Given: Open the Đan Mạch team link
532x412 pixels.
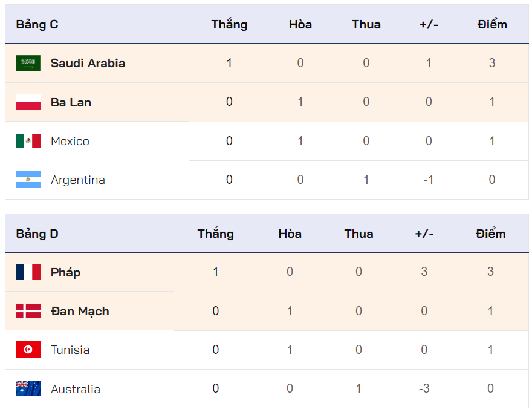Looking at the screenshot, I should tap(80, 311).
